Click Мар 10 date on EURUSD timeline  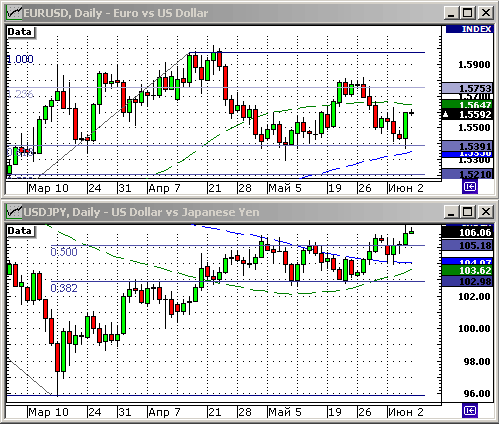(48, 188)
